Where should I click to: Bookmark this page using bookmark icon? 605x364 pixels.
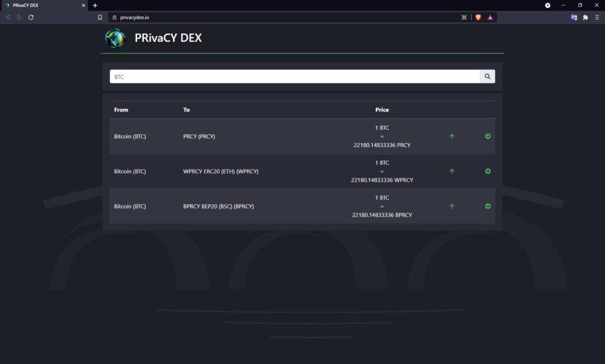(100, 17)
